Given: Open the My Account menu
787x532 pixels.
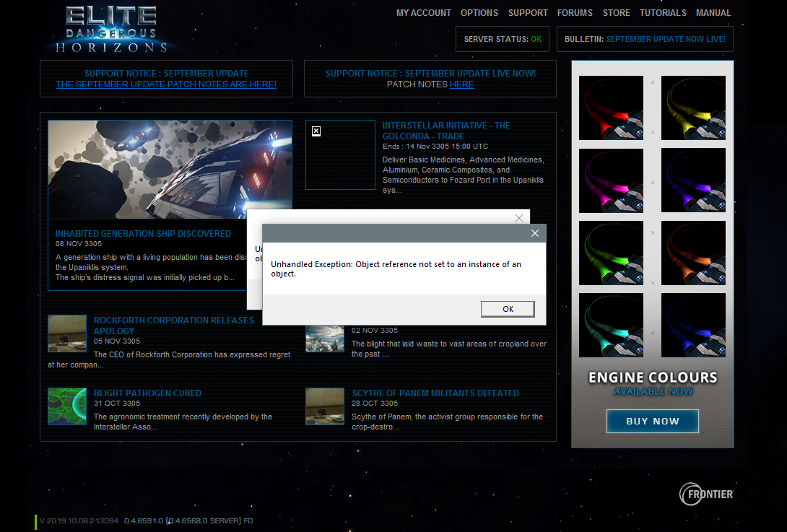Looking at the screenshot, I should [x=424, y=13].
